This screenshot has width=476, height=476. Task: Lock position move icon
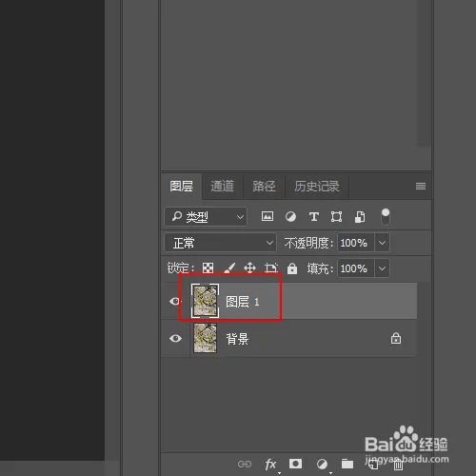[250, 268]
